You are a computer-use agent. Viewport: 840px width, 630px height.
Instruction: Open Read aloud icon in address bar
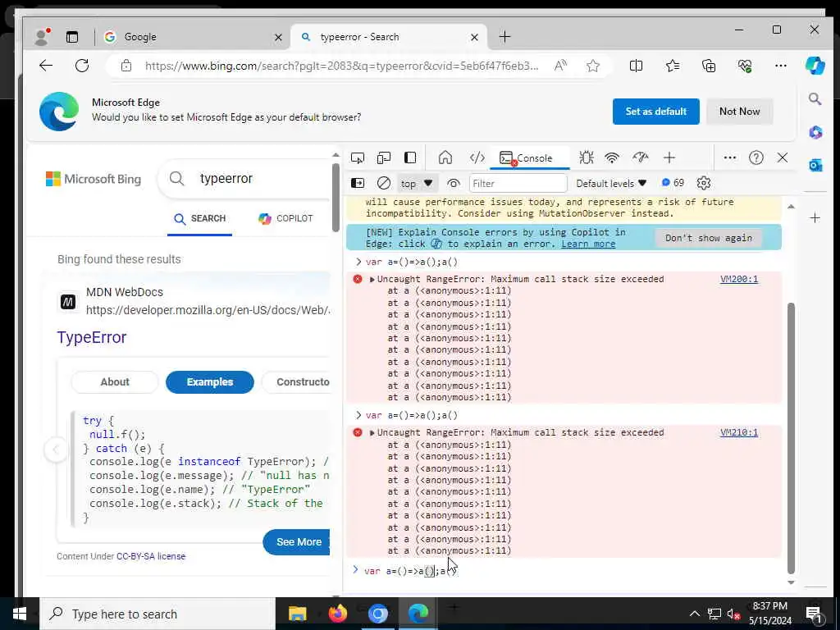(560, 66)
